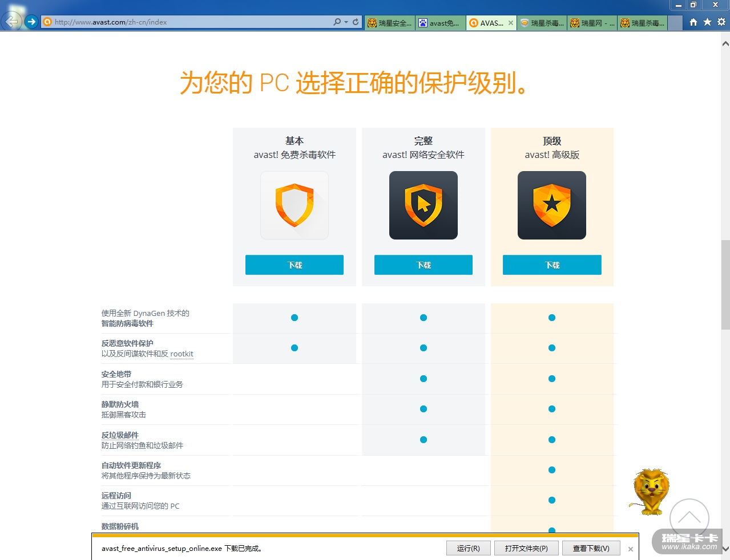
Task: Click the 远程访问 feature label
Action: coord(116,496)
